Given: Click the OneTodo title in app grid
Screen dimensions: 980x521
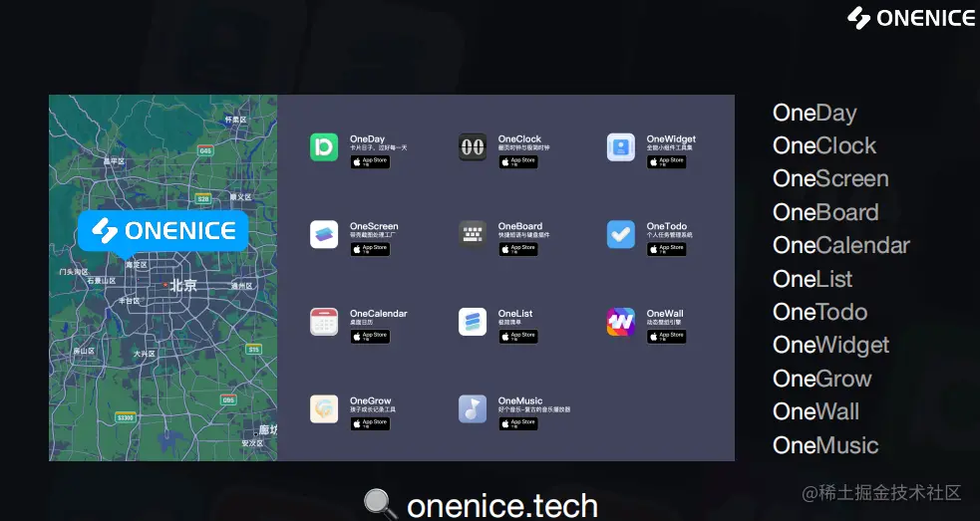Looking at the screenshot, I should [666, 226].
